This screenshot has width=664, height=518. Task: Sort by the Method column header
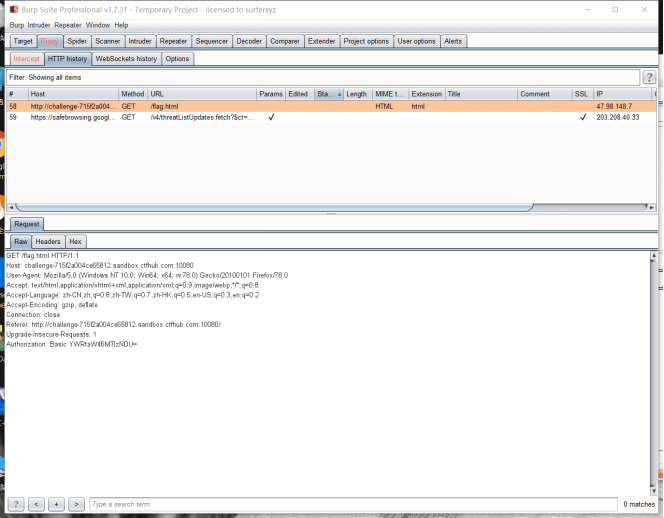pyautogui.click(x=133, y=94)
